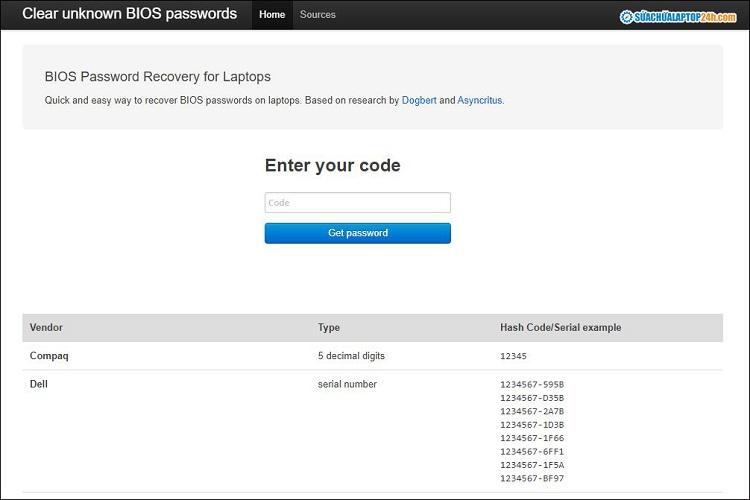Screen dimensions: 750x500
Task: Select the example code 12345
Action: pos(513,356)
